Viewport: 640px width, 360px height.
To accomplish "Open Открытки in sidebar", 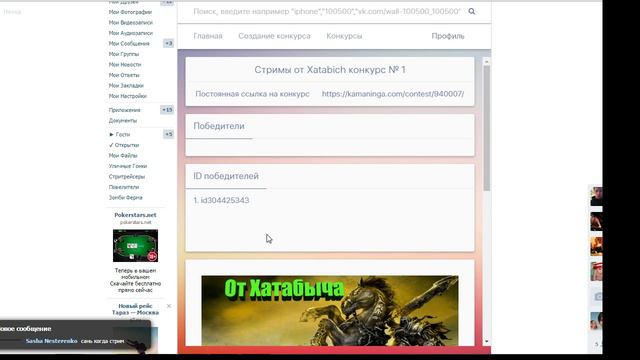I will [x=127, y=145].
